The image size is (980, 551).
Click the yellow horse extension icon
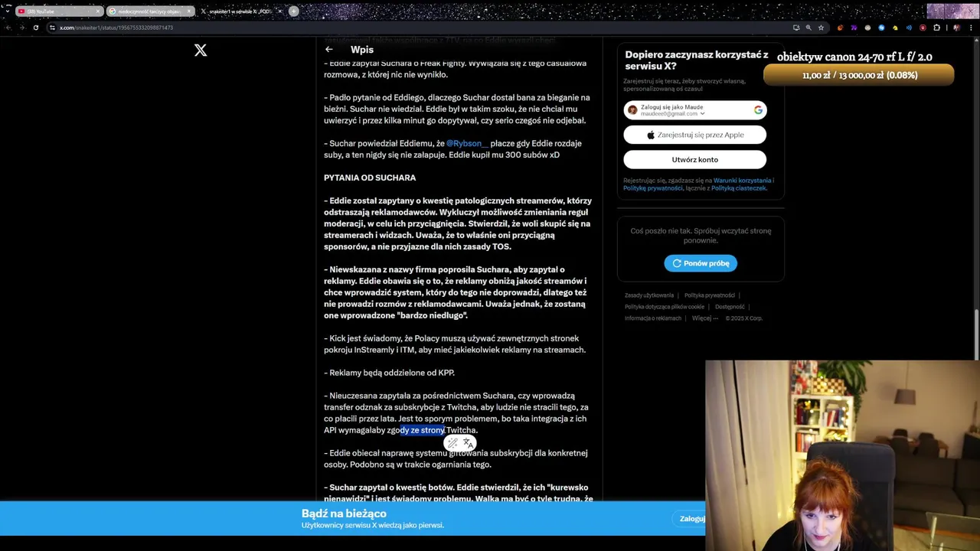coord(895,28)
